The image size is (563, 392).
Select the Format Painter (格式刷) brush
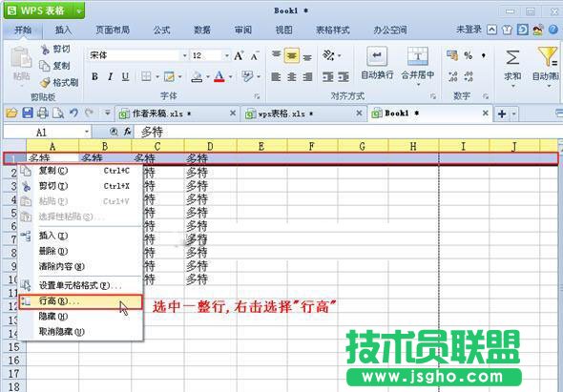pos(45,83)
